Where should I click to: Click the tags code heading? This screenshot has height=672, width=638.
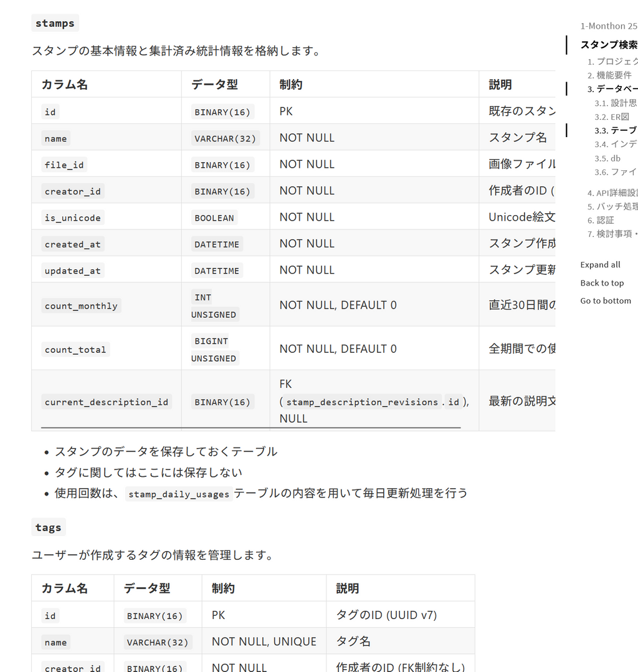point(48,527)
